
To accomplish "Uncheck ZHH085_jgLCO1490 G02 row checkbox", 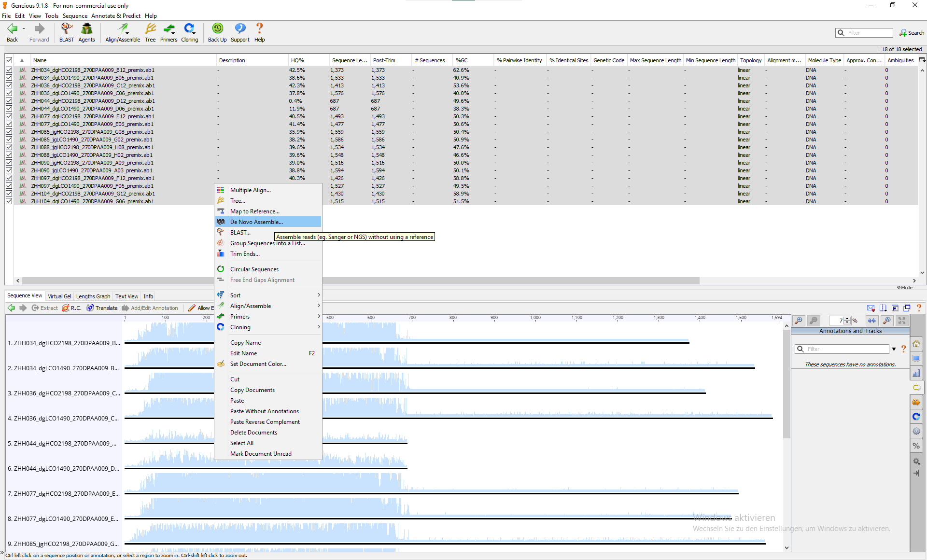I will click(9, 140).
